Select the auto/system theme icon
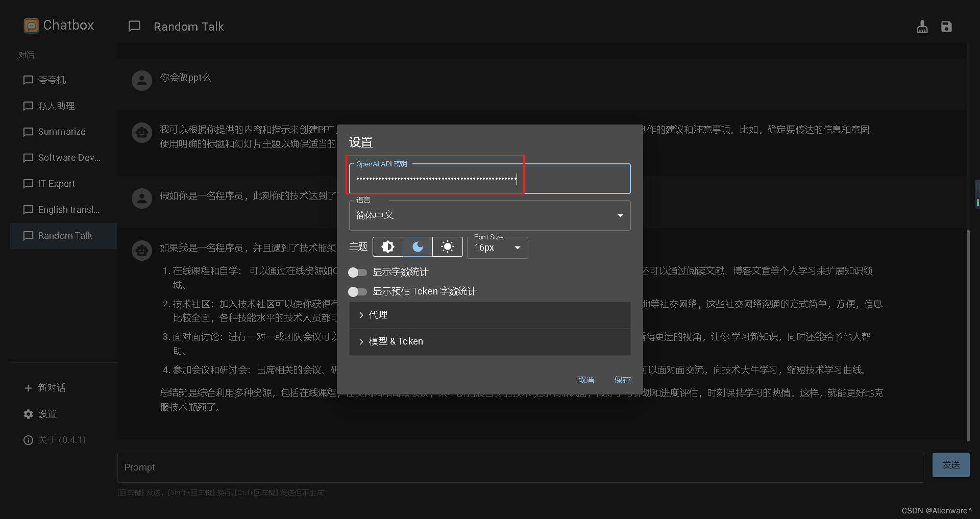This screenshot has height=519, width=980. (x=388, y=247)
